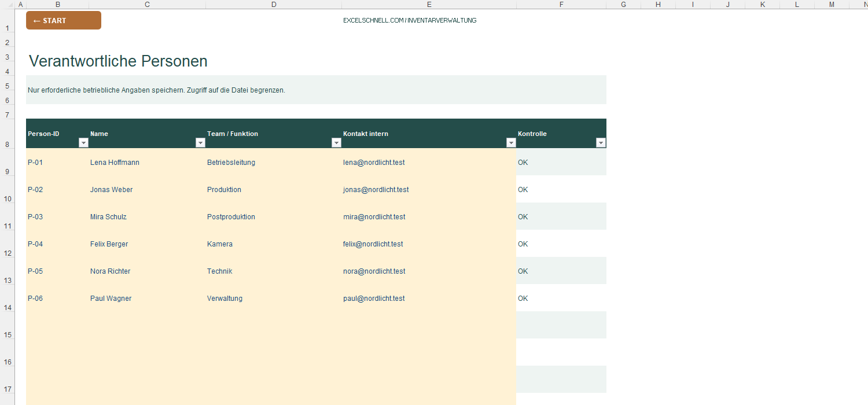Select the P-01 cell
This screenshot has width=868, height=405.
coord(57,162)
